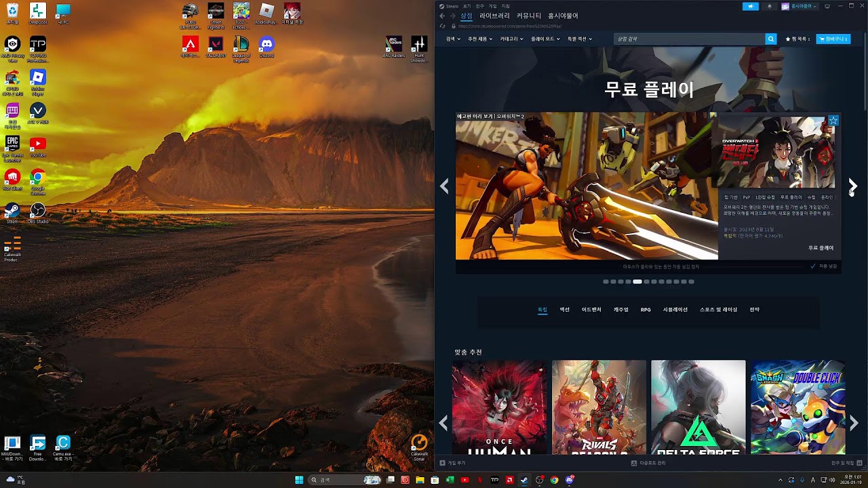Open the DeepCool desktop shortcut

point(38,14)
